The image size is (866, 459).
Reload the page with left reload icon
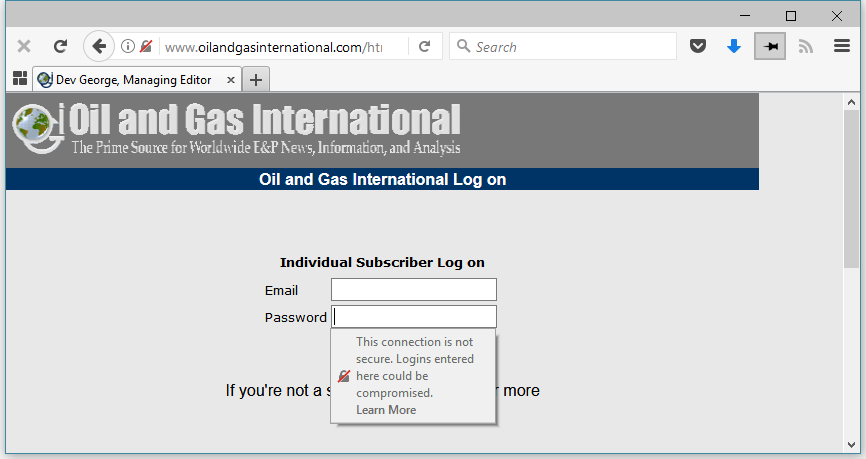point(60,46)
